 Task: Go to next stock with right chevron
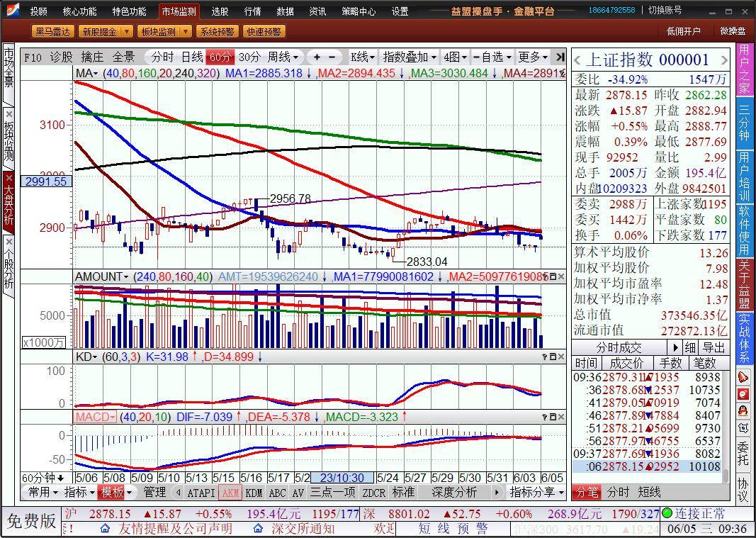click(723, 60)
